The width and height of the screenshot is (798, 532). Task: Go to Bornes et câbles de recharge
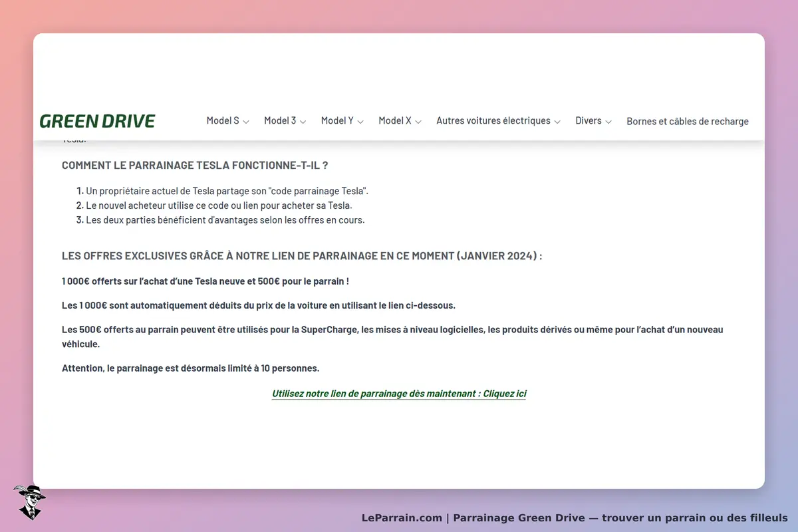click(x=688, y=121)
